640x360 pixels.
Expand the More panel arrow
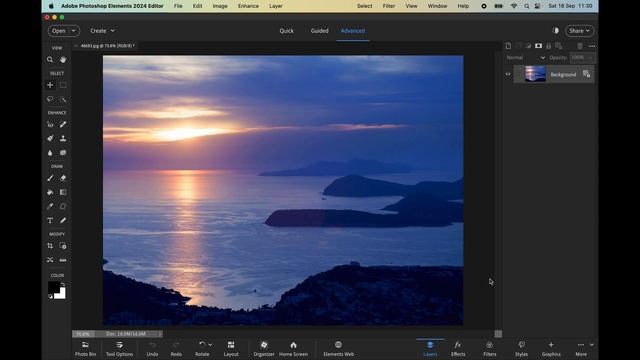[x=591, y=345]
